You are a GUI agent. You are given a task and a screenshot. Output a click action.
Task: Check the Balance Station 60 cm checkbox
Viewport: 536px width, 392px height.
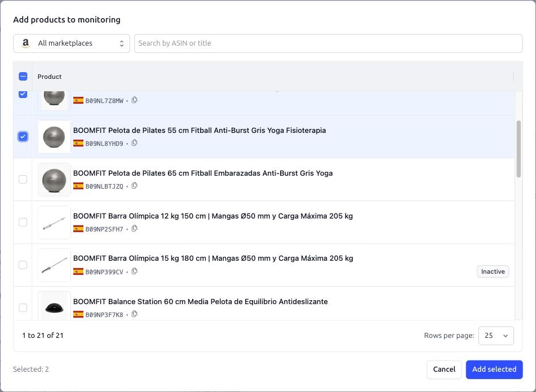(x=23, y=308)
